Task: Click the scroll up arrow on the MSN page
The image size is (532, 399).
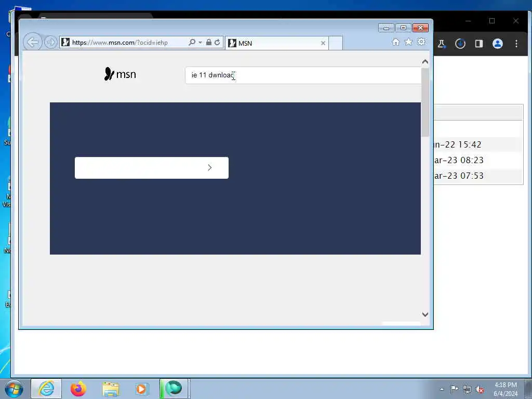Action: [x=425, y=62]
